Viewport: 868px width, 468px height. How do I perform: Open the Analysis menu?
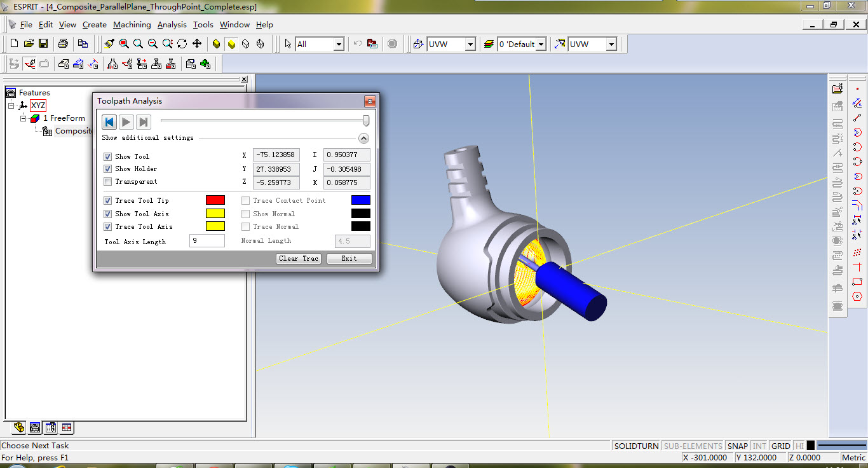click(x=172, y=25)
